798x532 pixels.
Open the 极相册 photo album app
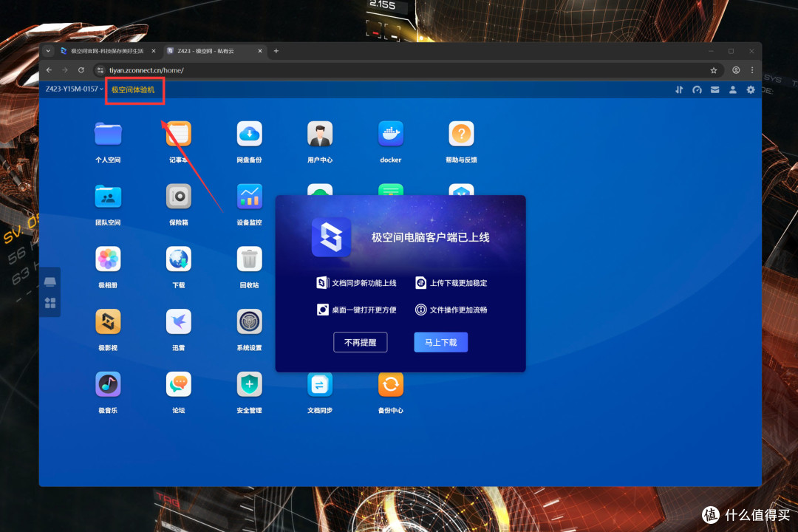[108, 259]
